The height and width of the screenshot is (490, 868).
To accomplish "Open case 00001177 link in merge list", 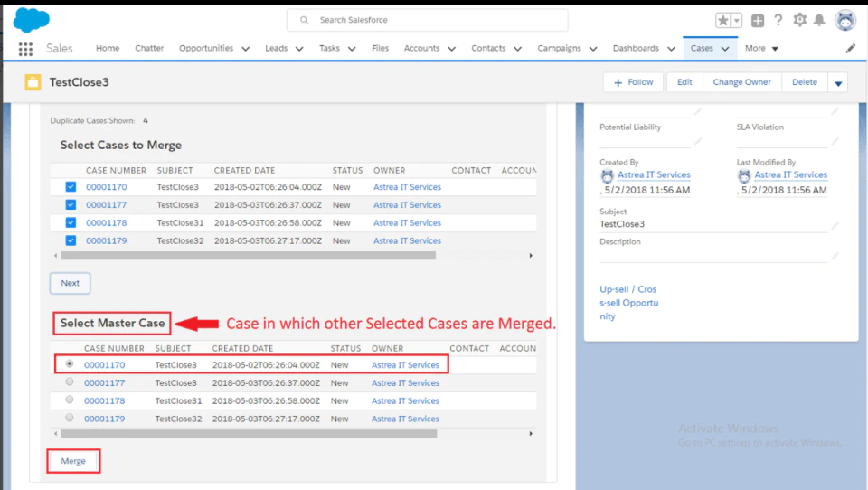I will click(107, 204).
